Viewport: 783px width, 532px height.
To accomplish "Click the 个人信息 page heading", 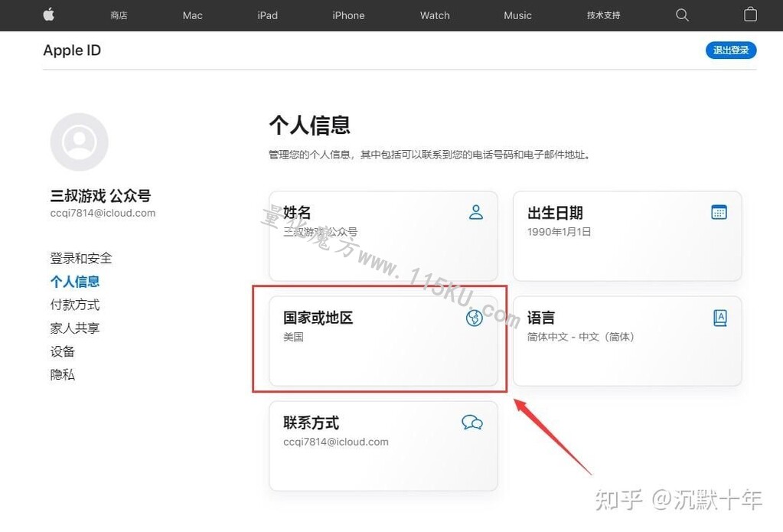I will 310,124.
